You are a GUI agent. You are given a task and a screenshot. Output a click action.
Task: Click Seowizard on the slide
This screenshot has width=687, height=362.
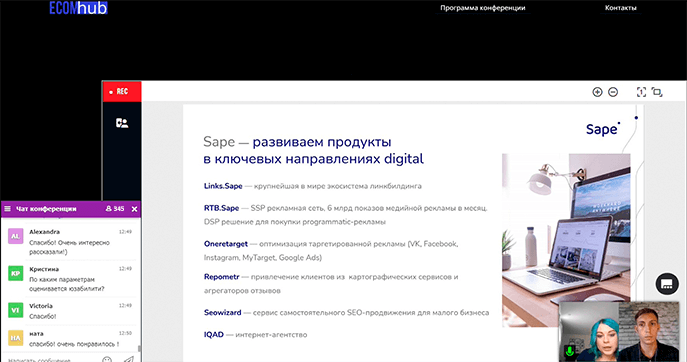tap(223, 312)
